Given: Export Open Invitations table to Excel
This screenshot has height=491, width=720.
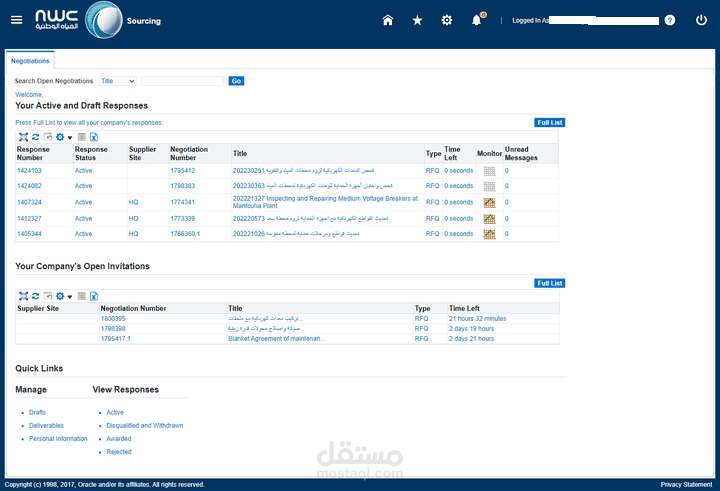Looking at the screenshot, I should (x=94, y=296).
